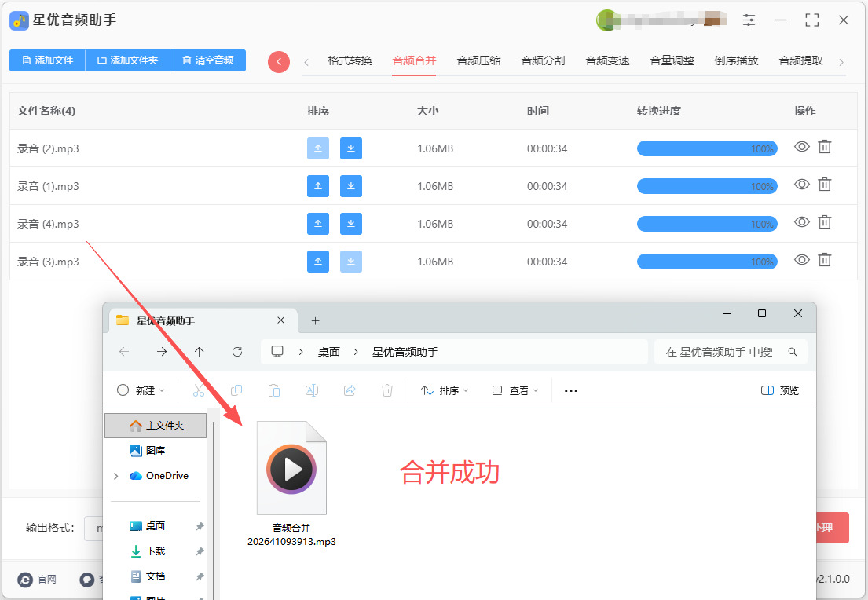Screen dimensions: 868x600
Task: Click 添加文件 button
Action: click(48, 60)
